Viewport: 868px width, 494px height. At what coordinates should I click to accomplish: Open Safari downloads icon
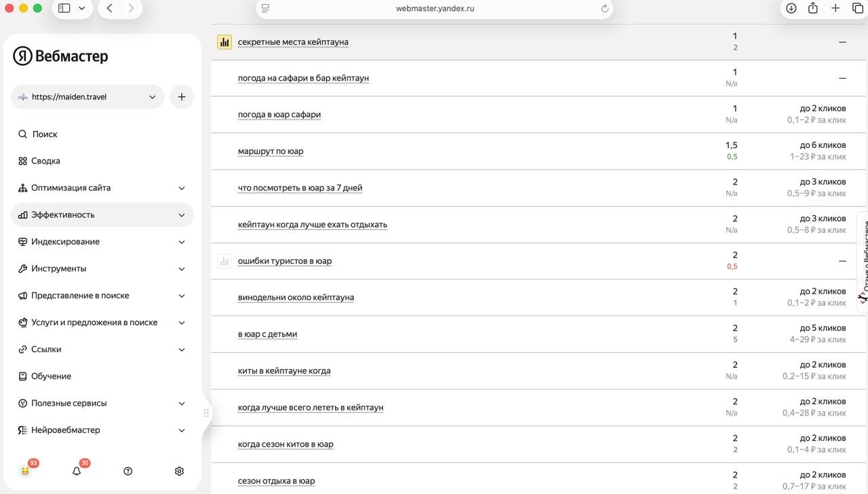(791, 8)
